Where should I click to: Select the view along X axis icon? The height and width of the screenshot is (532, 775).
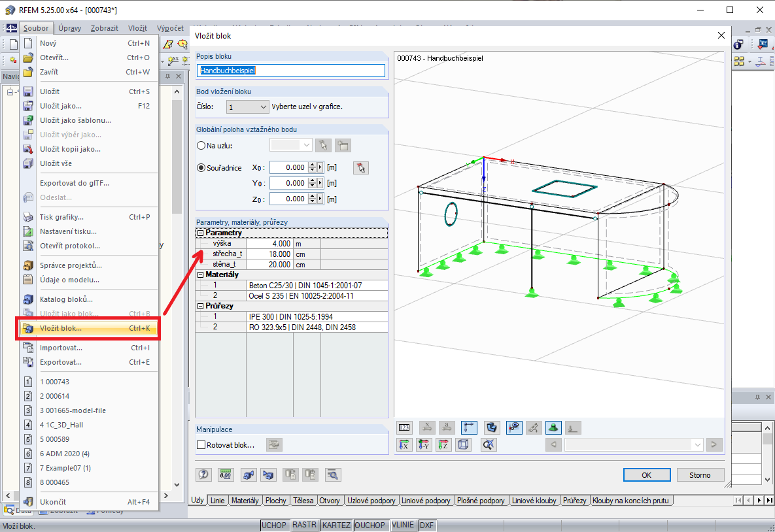coord(404,444)
